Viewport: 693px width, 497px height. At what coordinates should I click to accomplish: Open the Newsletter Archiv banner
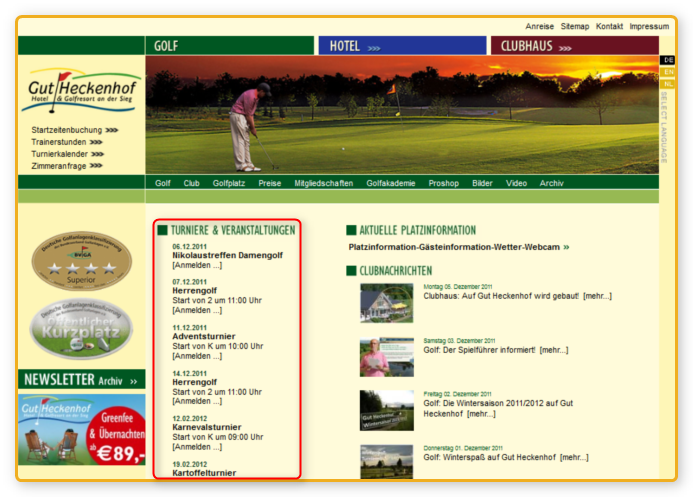click(x=81, y=380)
